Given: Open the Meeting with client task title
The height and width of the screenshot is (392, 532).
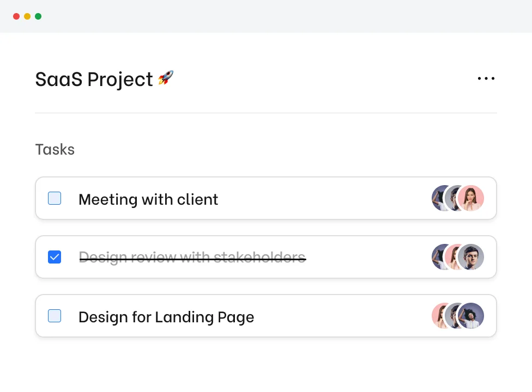Looking at the screenshot, I should tap(148, 199).
